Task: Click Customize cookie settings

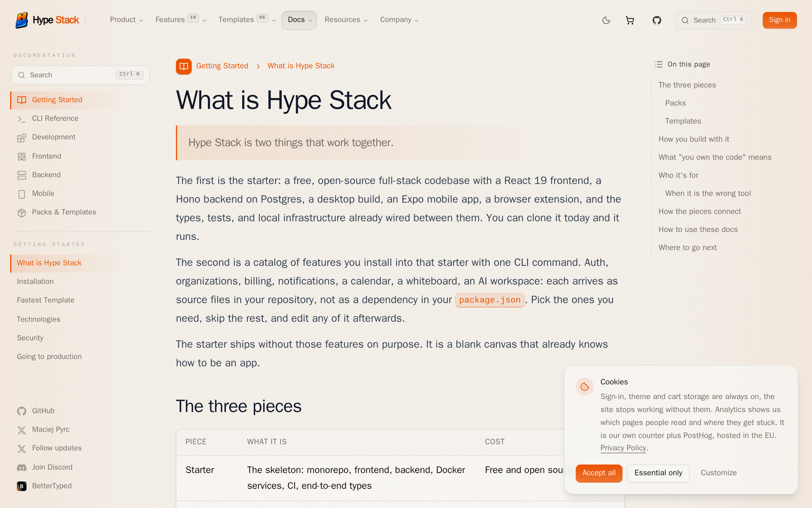Action: 718,473
